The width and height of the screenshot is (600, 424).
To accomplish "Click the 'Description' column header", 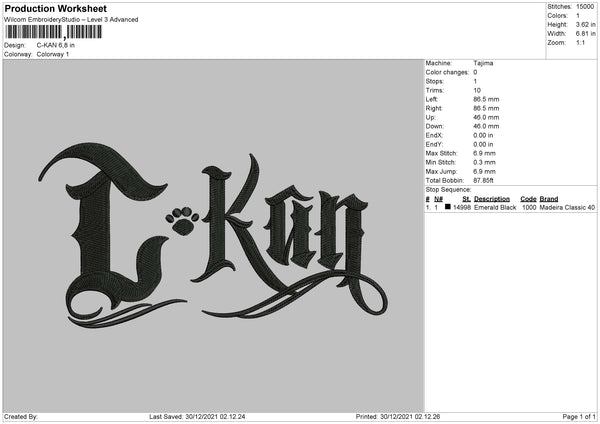I will click(x=492, y=199).
